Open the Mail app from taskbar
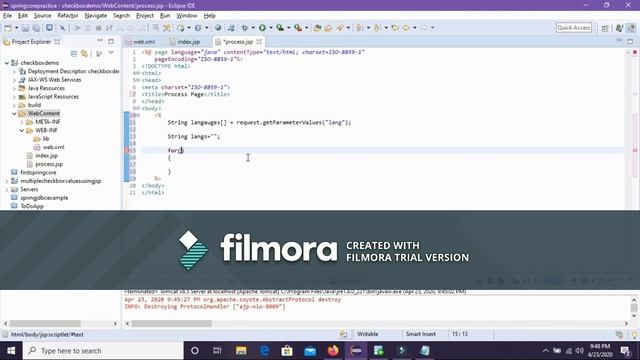Screen dimensions: 640x360 pos(310,351)
